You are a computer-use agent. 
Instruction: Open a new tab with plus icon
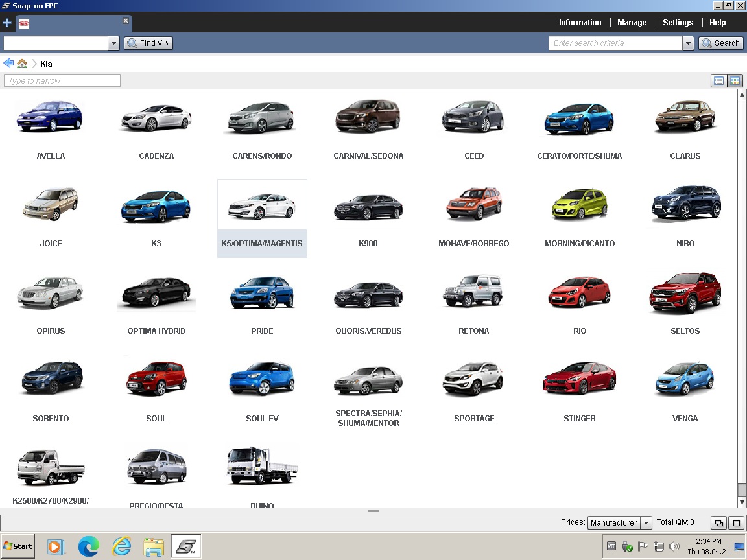click(7, 23)
